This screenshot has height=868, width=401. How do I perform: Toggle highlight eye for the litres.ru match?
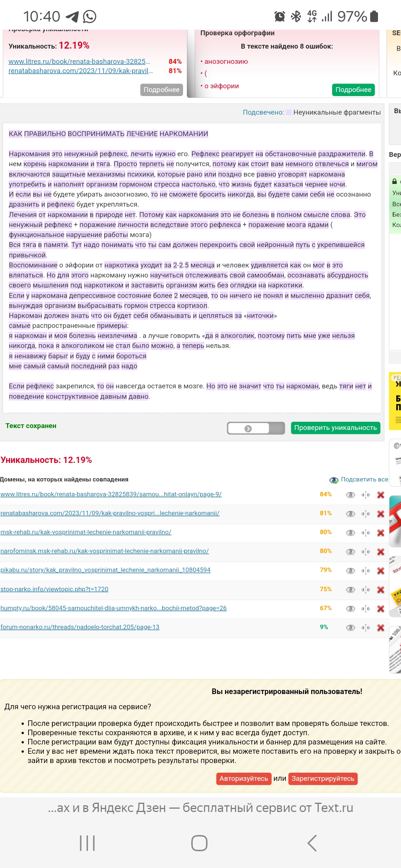pos(350,495)
